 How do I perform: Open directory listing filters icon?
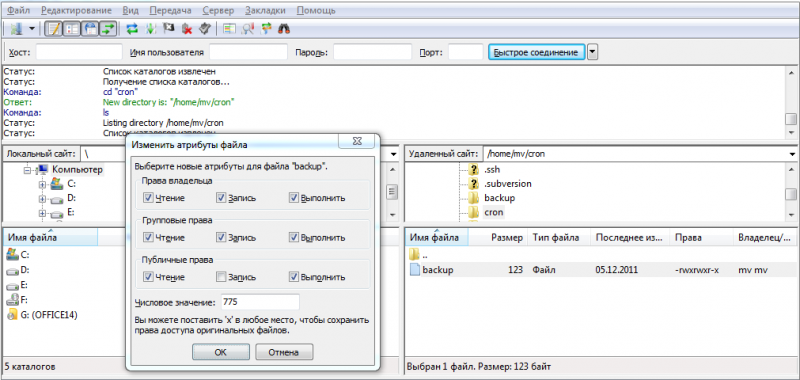[x=229, y=29]
